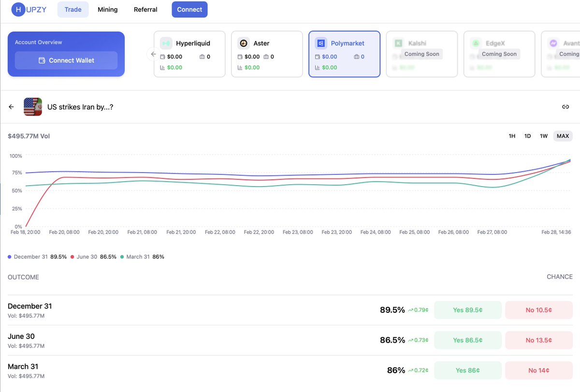Toggle the March 31 legend color dot

pos(122,257)
